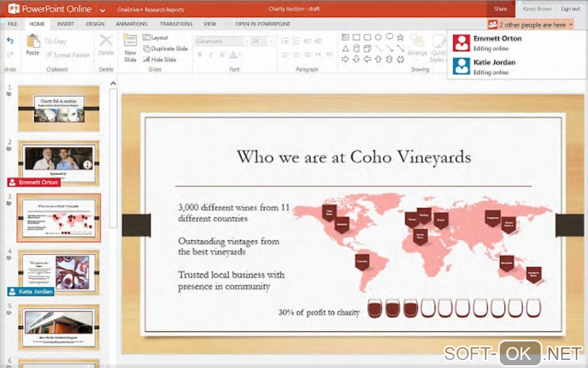Select slide 4 thumbnail with wine glasses
588x368 pixels.
59,272
